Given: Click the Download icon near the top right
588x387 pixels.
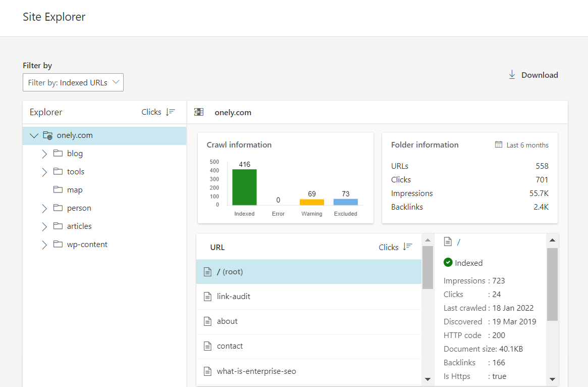Looking at the screenshot, I should (x=512, y=74).
